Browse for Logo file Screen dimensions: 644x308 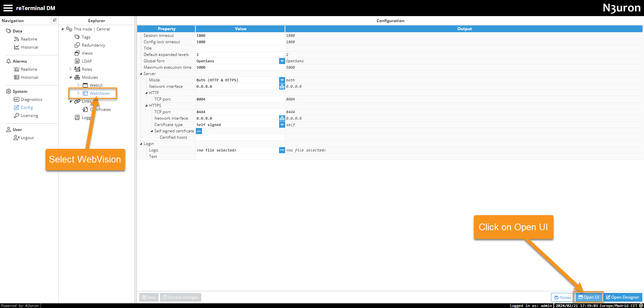[x=282, y=150]
